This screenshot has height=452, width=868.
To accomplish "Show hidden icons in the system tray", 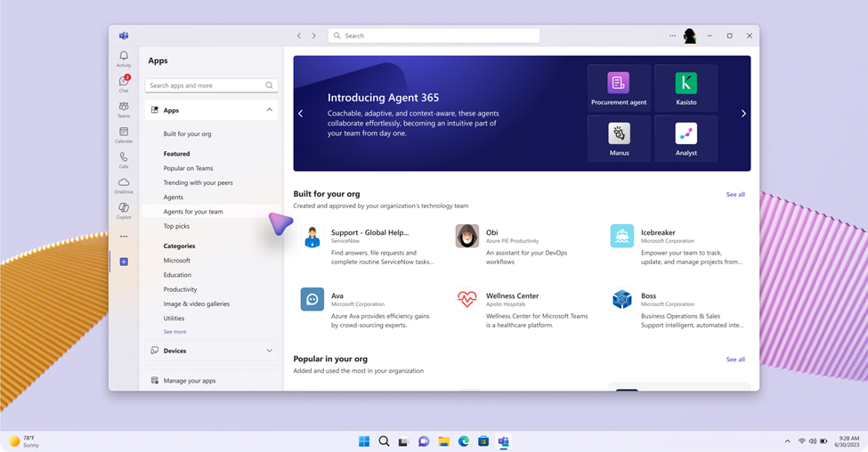I will [787, 441].
